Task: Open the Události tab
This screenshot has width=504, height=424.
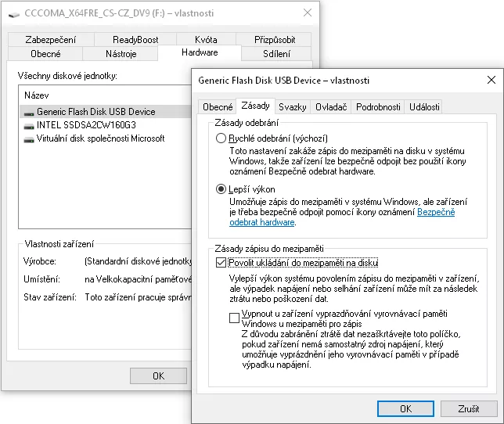Action: coord(424,106)
